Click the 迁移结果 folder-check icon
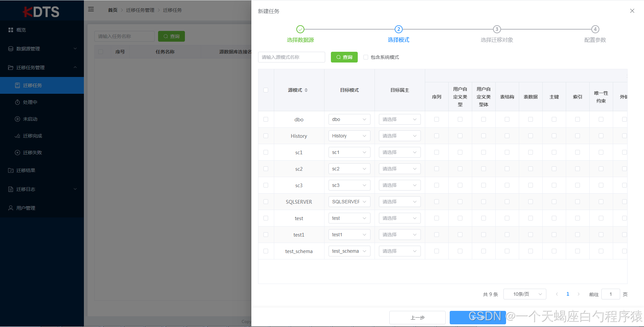This screenshot has height=327, width=644. click(x=11, y=170)
